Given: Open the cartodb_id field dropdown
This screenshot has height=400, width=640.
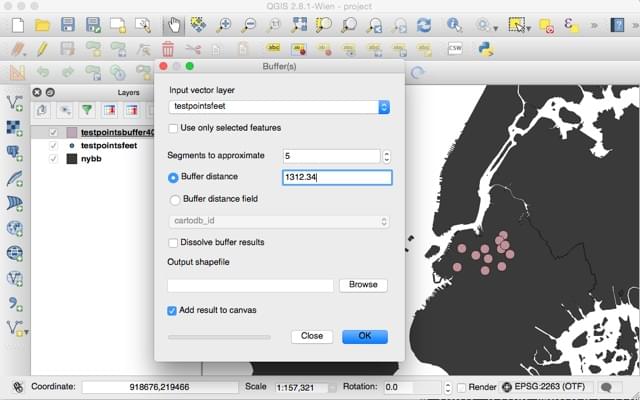Looking at the screenshot, I should point(278,221).
